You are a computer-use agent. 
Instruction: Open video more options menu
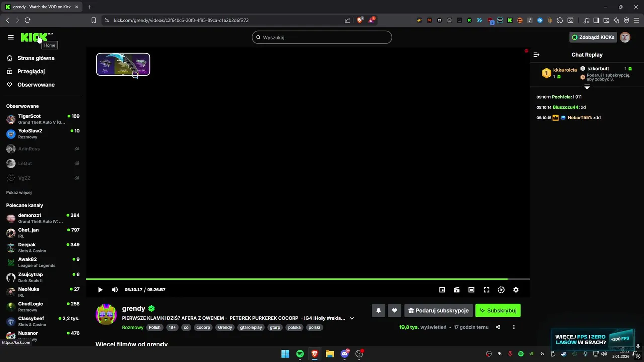coord(514,327)
